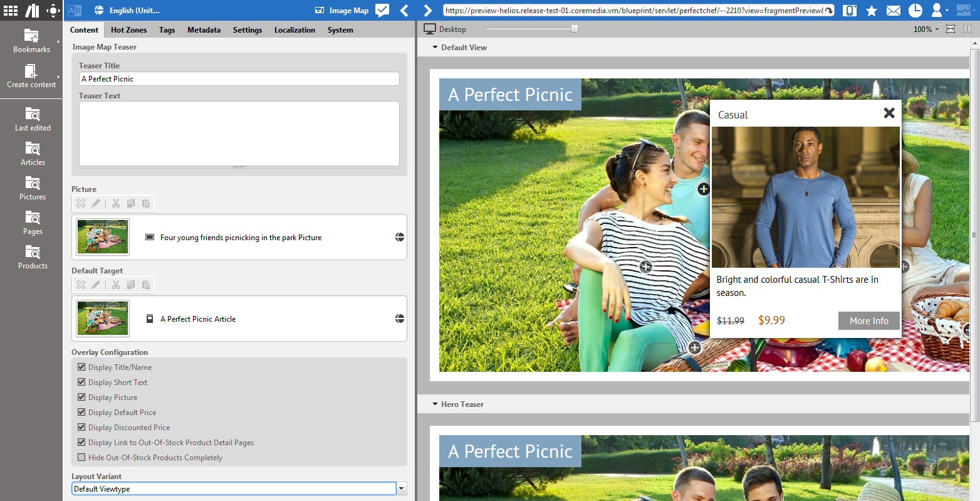Click copy icon in Default Target toolbar
Image resolution: width=980 pixels, height=501 pixels.
coord(131,285)
